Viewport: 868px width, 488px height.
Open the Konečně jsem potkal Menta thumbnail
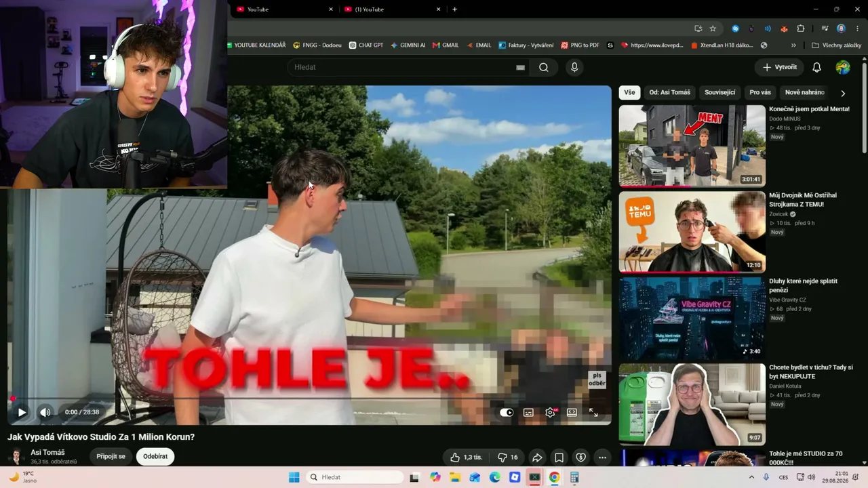coord(692,146)
